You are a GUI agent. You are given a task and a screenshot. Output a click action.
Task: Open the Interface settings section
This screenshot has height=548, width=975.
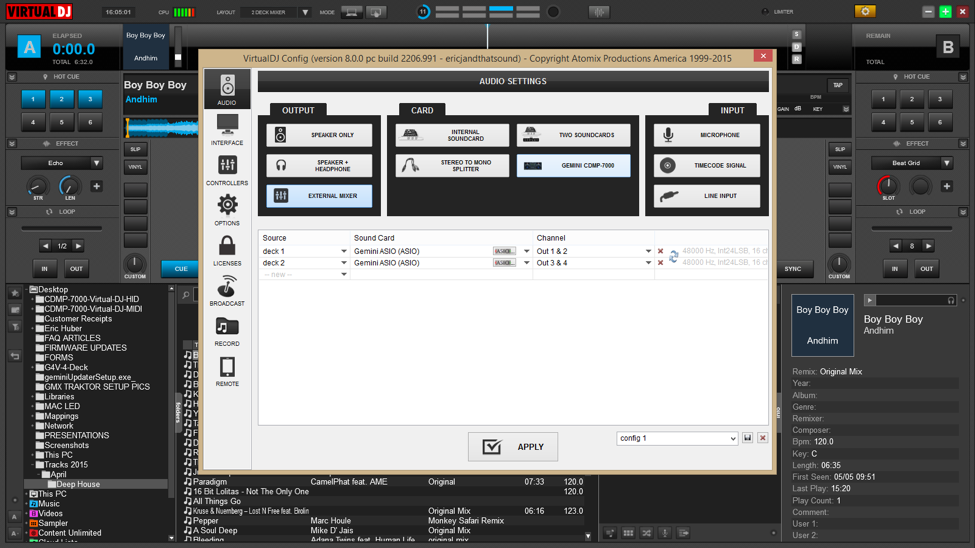pyautogui.click(x=227, y=129)
